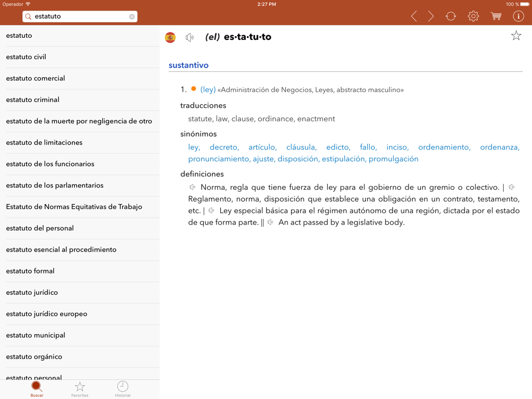Open the info icon in toolbar
Viewport: 532px width, 399px height.
(x=518, y=16)
